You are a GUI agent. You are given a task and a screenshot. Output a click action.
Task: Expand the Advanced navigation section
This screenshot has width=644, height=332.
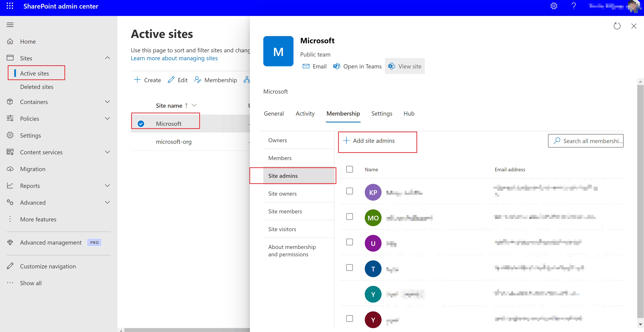(x=108, y=202)
